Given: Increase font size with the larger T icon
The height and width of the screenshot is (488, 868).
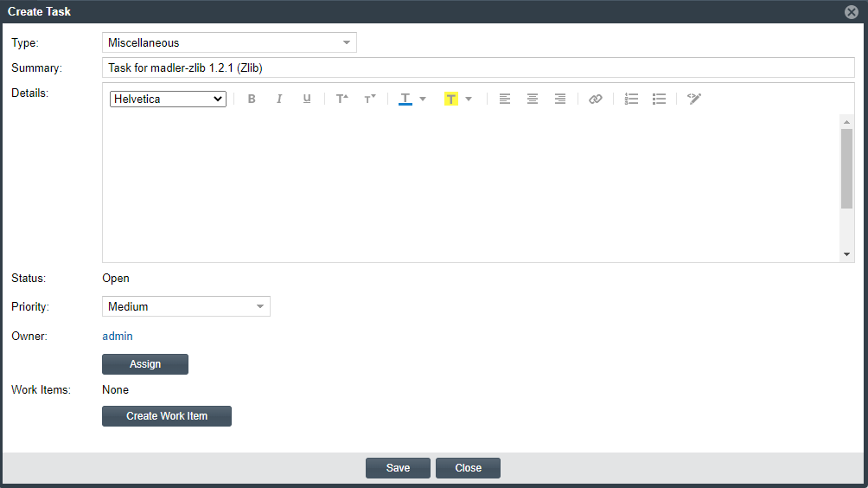Looking at the screenshot, I should 342,99.
